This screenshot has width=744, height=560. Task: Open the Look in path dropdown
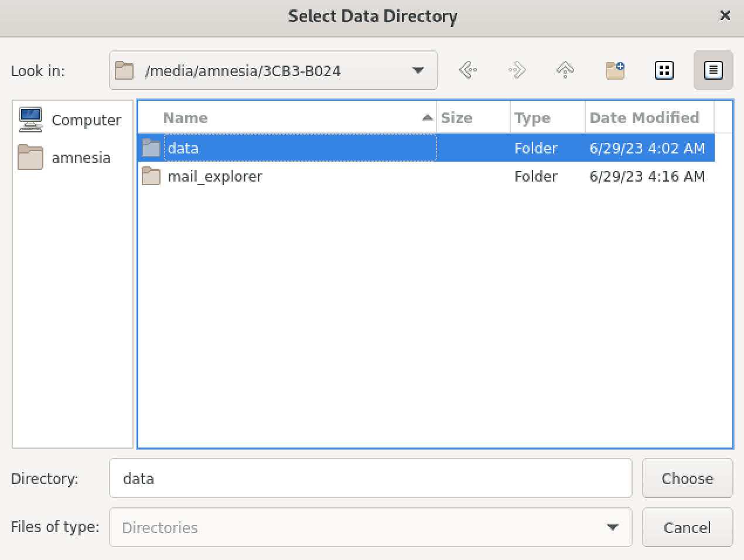[417, 70]
